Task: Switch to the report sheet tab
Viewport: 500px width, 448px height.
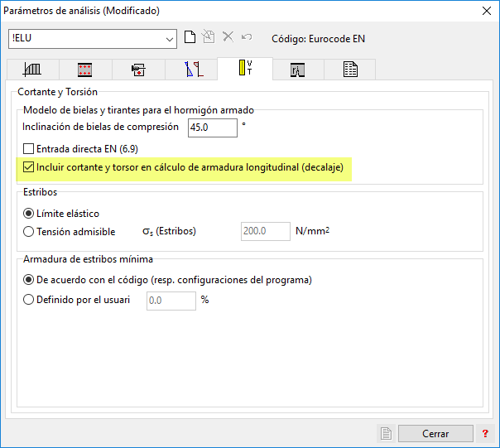Action: coord(350,70)
